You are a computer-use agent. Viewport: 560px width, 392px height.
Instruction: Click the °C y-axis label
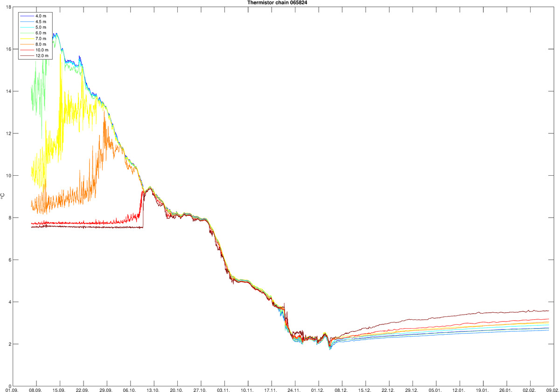coord(2,196)
